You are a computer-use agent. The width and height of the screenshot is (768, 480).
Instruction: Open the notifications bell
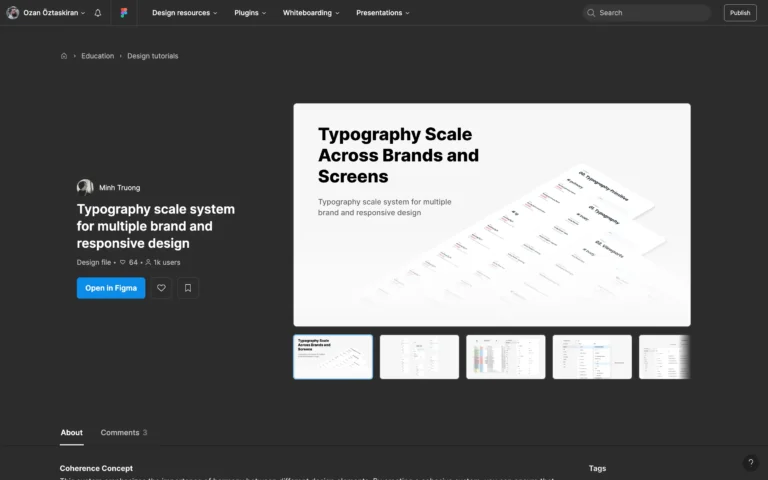98,13
